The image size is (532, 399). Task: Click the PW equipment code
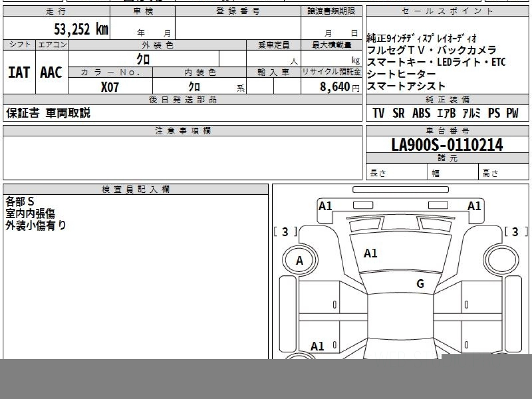[512, 113]
